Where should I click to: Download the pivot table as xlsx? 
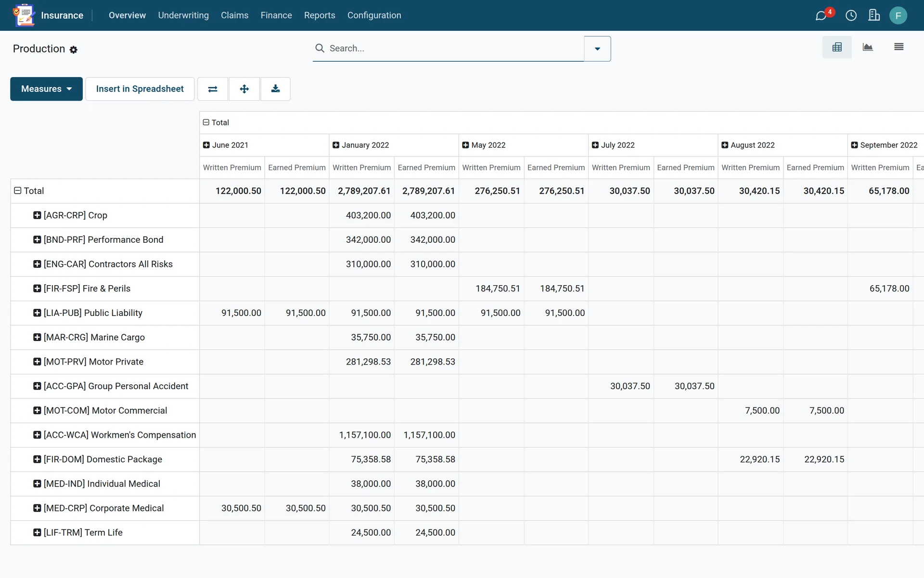tap(275, 89)
